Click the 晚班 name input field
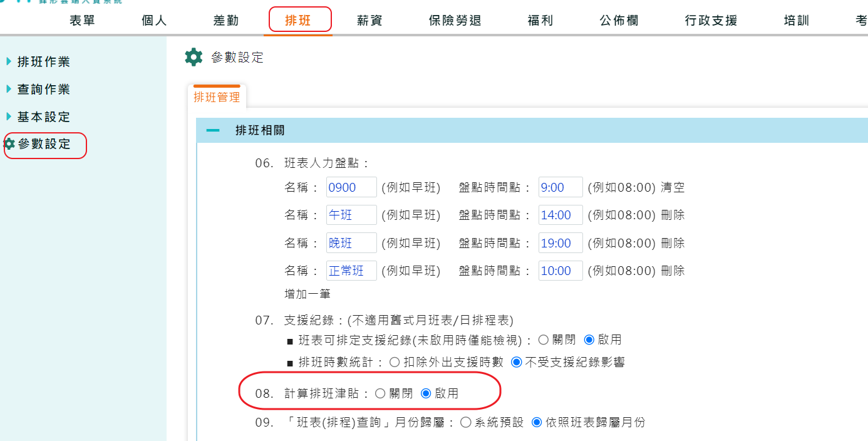Viewport: 868px width, 441px height. click(x=351, y=242)
